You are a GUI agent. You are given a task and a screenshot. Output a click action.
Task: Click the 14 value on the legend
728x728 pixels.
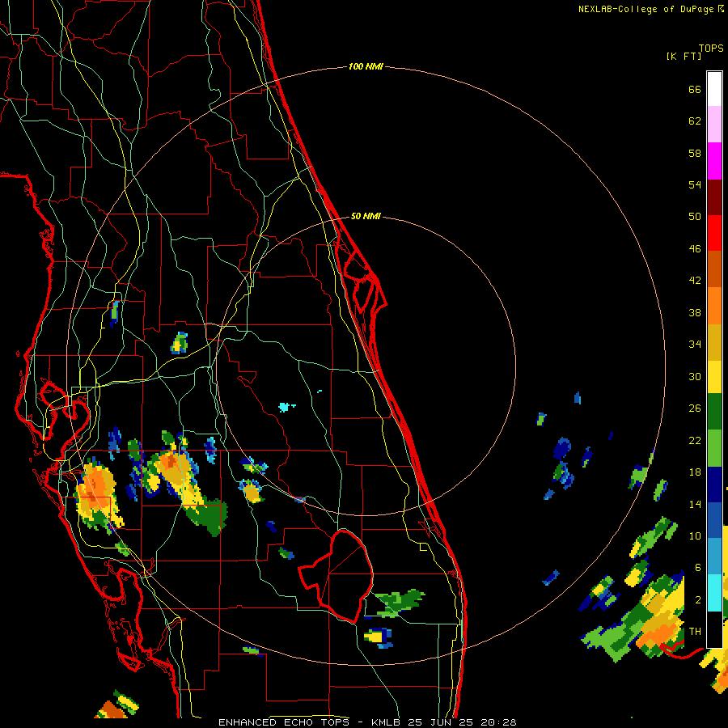[695, 504]
